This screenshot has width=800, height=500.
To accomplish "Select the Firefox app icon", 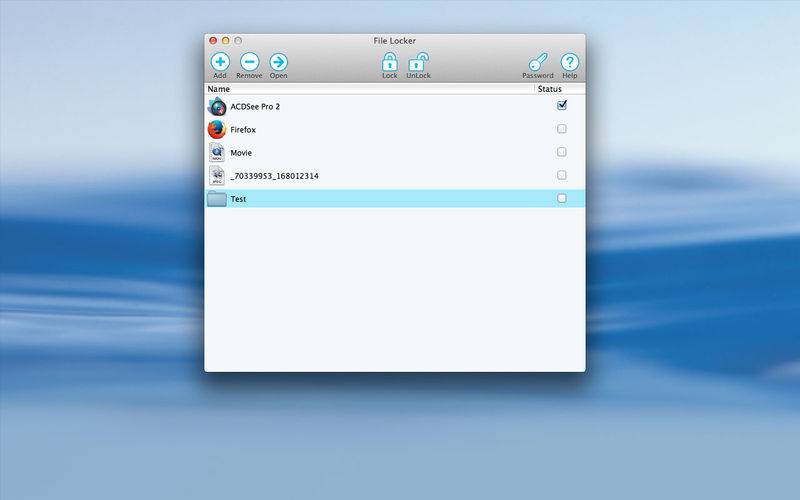I will [x=217, y=130].
